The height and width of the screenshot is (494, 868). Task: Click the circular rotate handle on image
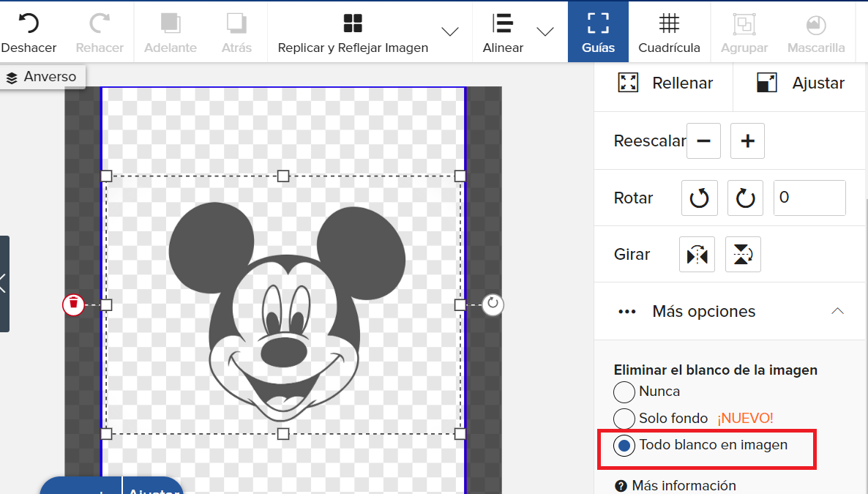(x=493, y=304)
